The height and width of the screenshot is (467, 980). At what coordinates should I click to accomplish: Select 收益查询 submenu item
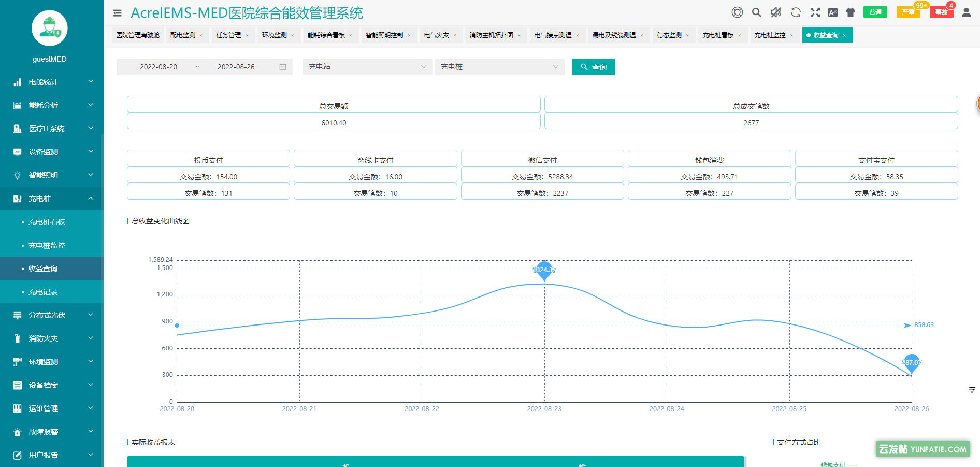52,268
